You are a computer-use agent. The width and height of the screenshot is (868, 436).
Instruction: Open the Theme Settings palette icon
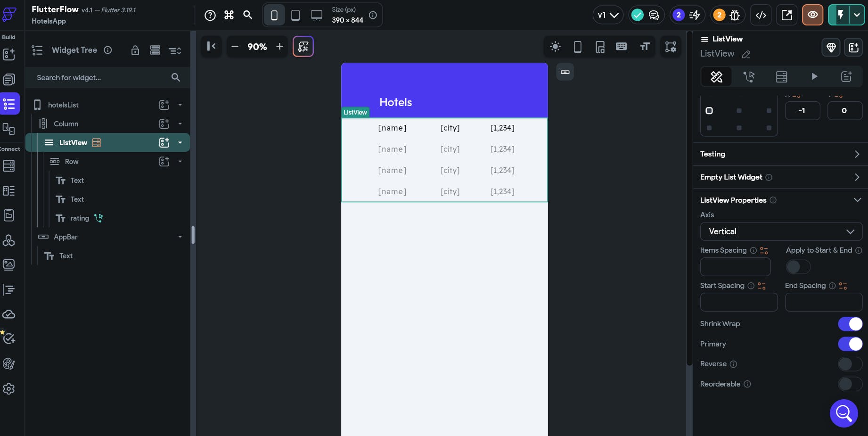pyautogui.click(x=9, y=363)
